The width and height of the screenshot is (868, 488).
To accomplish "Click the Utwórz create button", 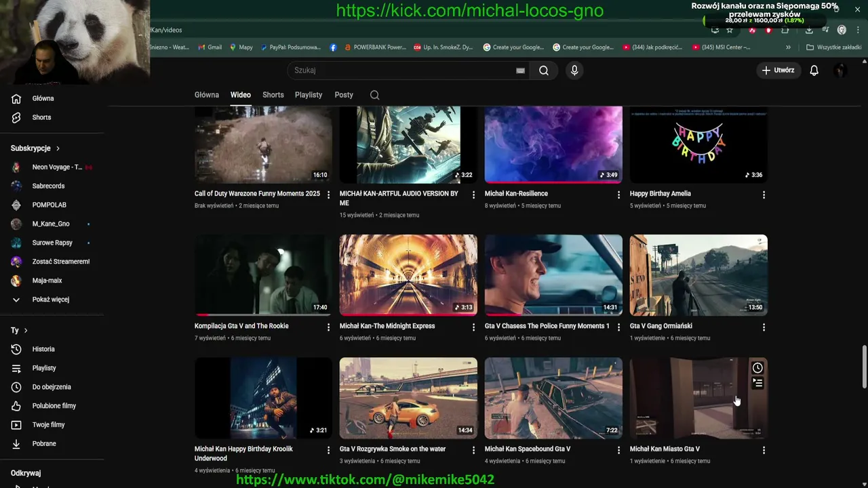I will (x=778, y=70).
